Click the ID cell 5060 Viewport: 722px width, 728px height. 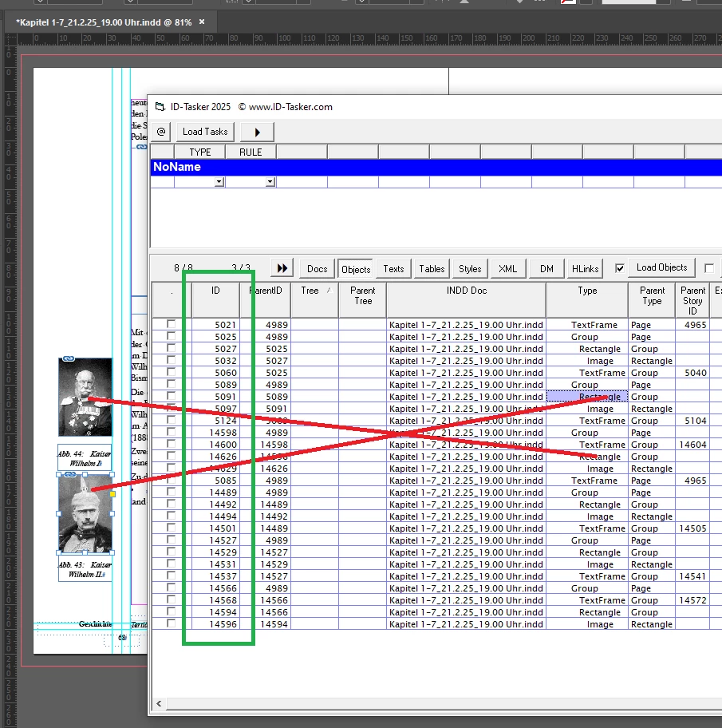click(x=215, y=373)
